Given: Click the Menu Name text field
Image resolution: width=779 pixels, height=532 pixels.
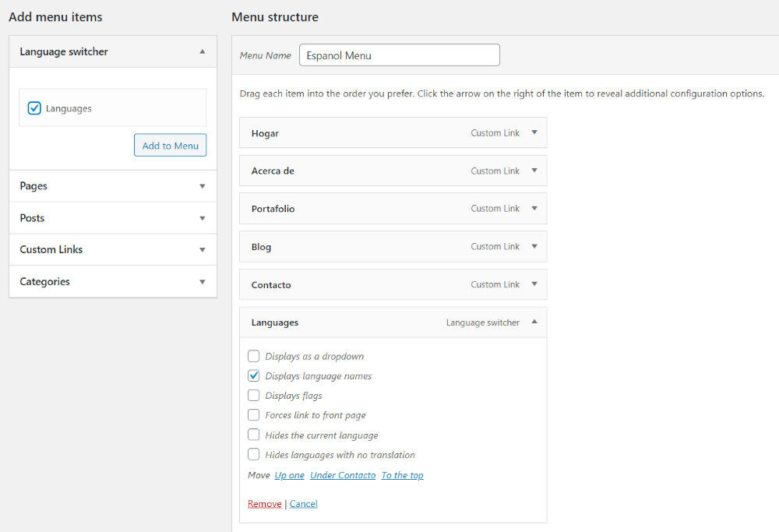Looking at the screenshot, I should (x=399, y=55).
